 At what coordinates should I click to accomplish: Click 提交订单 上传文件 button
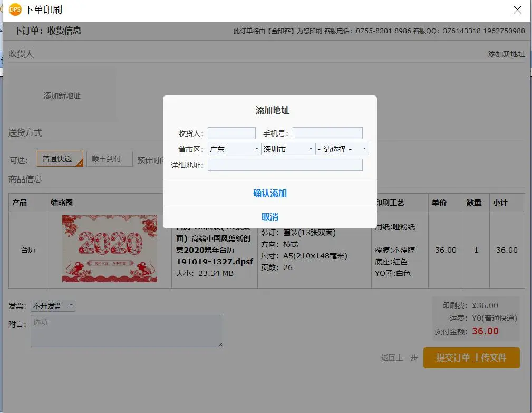[x=471, y=357]
